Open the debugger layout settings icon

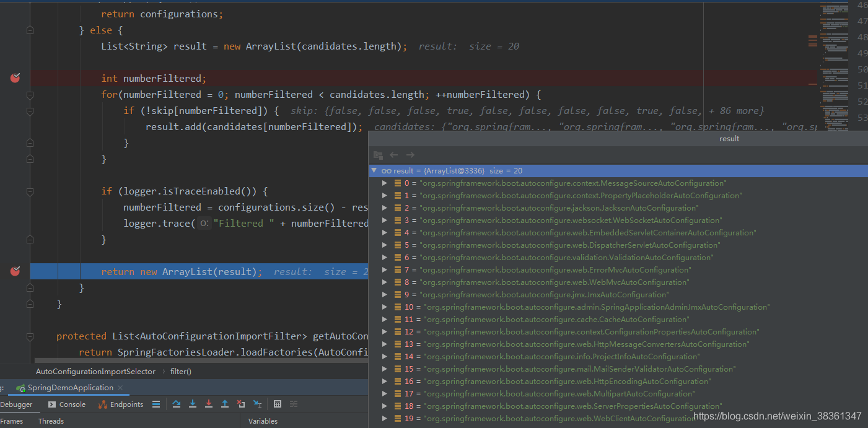pos(156,404)
